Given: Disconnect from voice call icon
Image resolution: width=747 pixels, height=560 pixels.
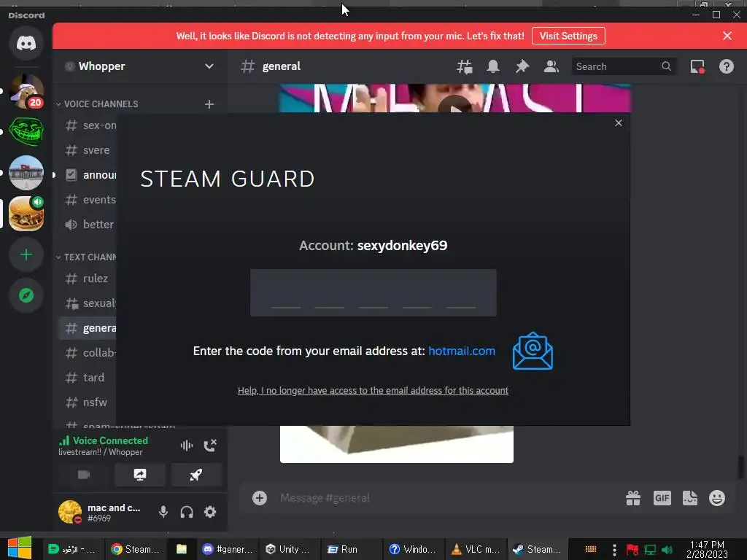Looking at the screenshot, I should pos(210,446).
